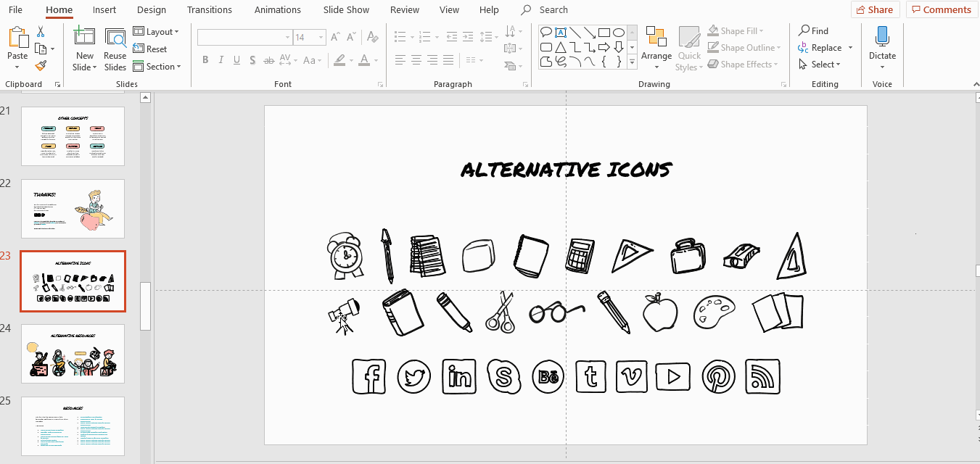The height and width of the screenshot is (464, 980).
Task: Select the Format Painter brush
Action: 41,65
